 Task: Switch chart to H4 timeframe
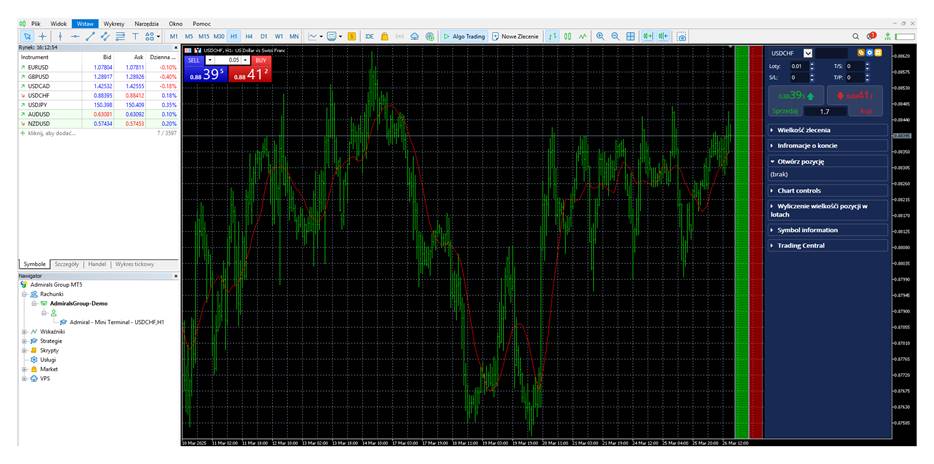point(248,36)
